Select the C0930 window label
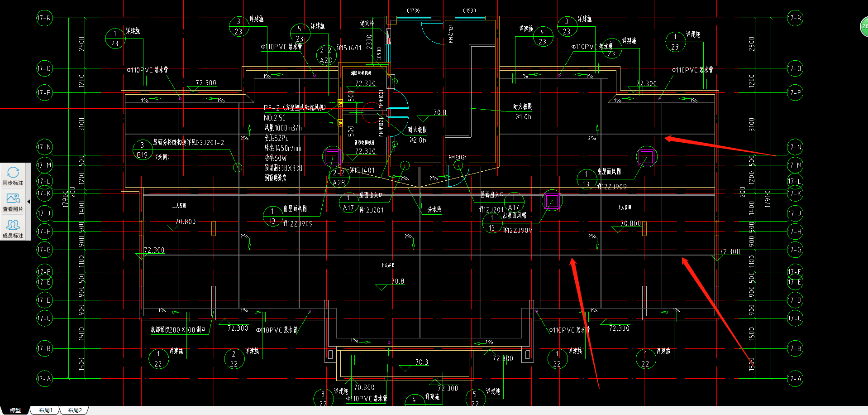This screenshot has height=415, width=868. 379,53
